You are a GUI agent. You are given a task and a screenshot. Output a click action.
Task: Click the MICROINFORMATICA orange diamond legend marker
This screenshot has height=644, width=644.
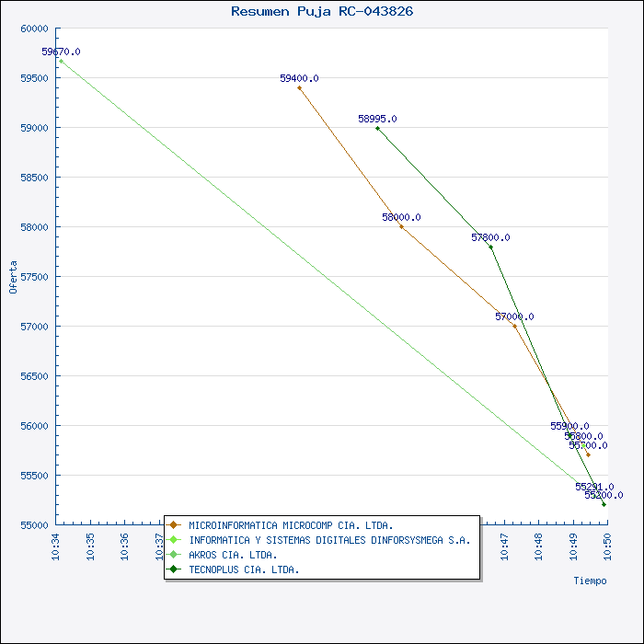(x=173, y=525)
